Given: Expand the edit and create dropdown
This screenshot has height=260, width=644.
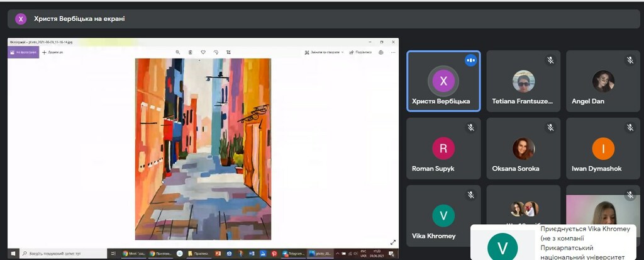Looking at the screenshot, I should (x=325, y=52).
